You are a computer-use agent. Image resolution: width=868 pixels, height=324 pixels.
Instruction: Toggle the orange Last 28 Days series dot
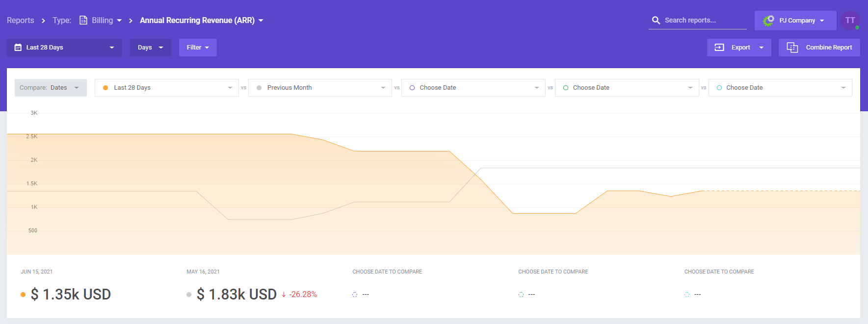pos(105,88)
